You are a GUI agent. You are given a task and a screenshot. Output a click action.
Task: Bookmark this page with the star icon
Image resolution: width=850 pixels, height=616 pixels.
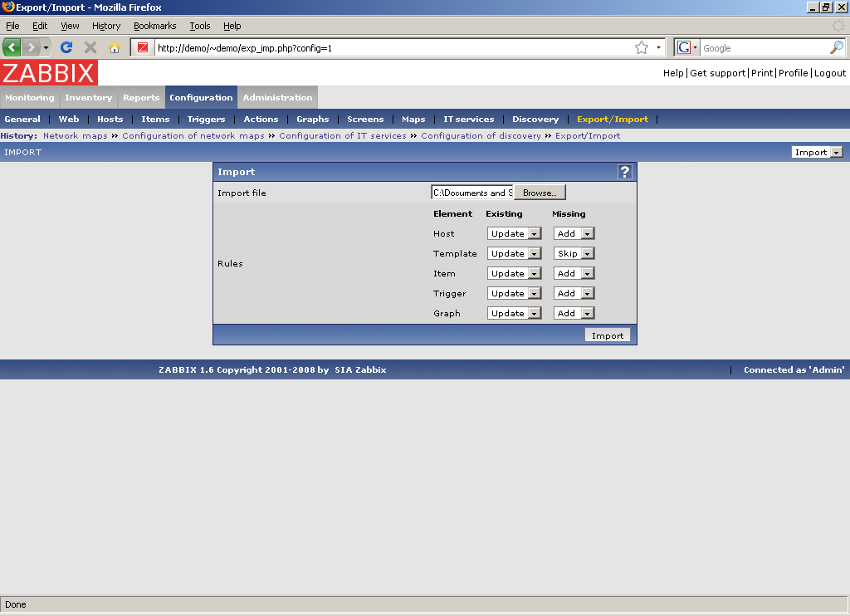[642, 47]
